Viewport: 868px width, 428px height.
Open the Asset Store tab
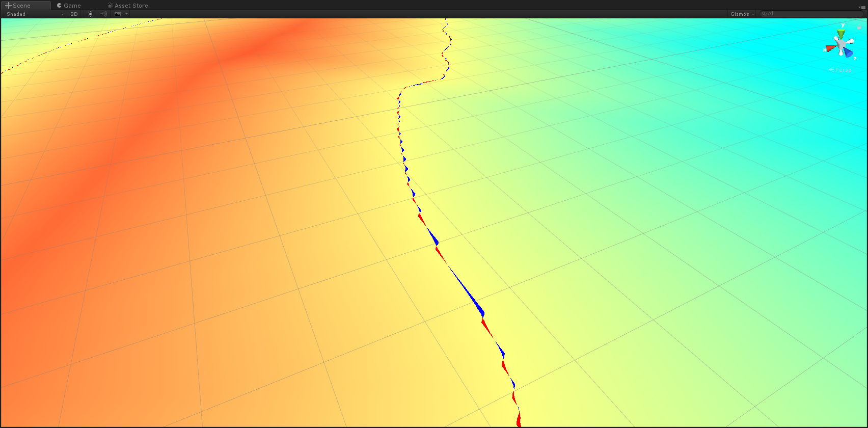[x=128, y=6]
